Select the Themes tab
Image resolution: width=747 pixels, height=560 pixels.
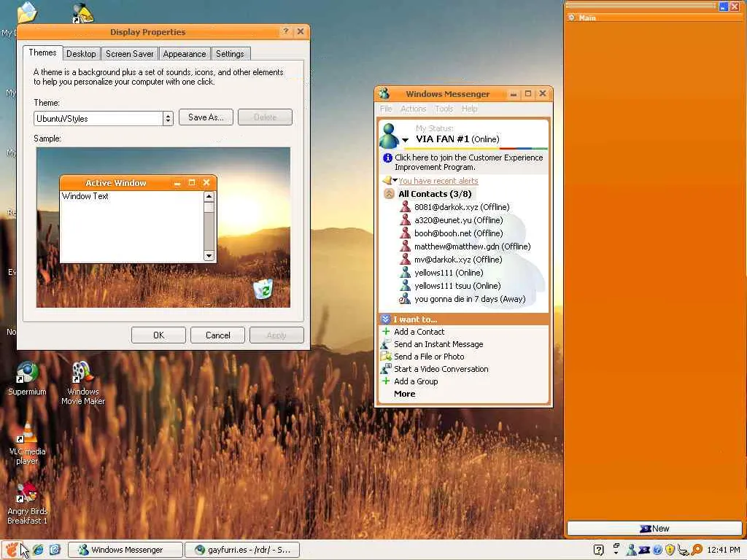coord(42,52)
